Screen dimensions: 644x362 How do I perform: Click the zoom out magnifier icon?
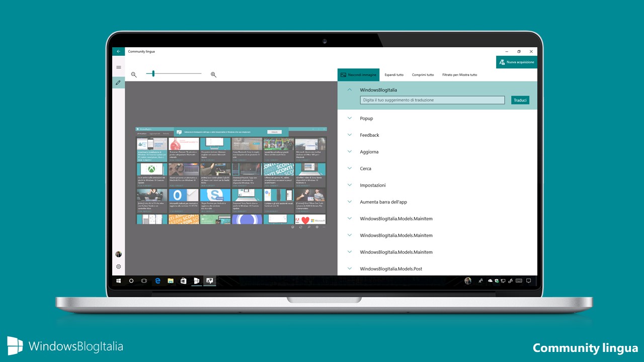134,74
